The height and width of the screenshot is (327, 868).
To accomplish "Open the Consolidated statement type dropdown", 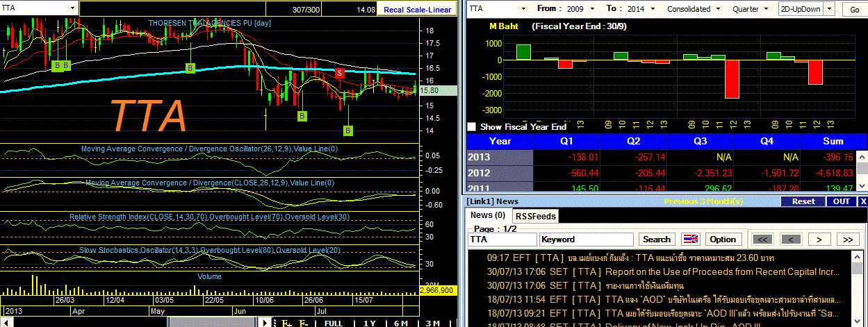I will (718, 9).
